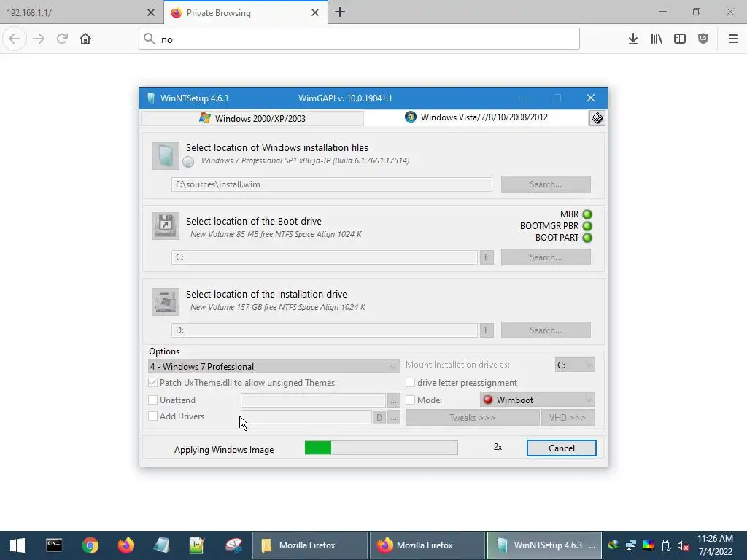Click the Firefox address bar
Screen dimensions: 747x560
(x=359, y=39)
